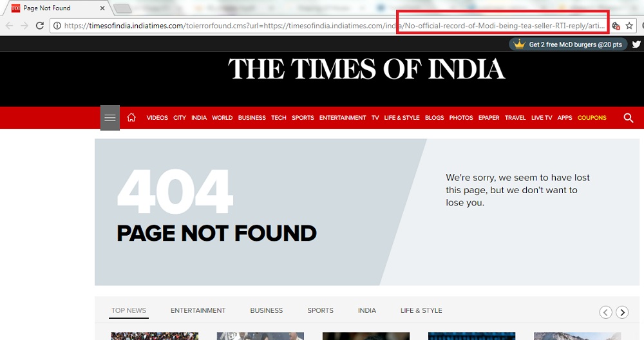This screenshot has width=644, height=340.
Task: Select the Top News tab
Action: click(x=129, y=310)
